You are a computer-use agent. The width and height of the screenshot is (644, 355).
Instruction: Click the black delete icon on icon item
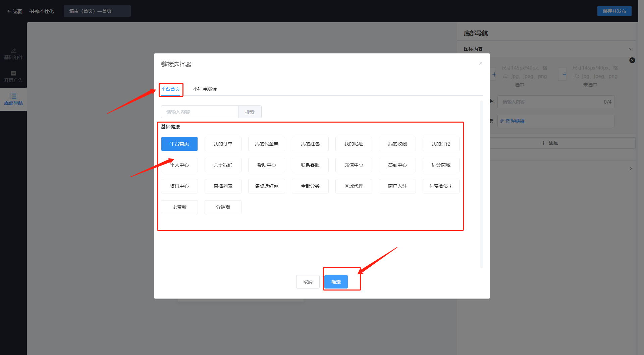coord(632,60)
